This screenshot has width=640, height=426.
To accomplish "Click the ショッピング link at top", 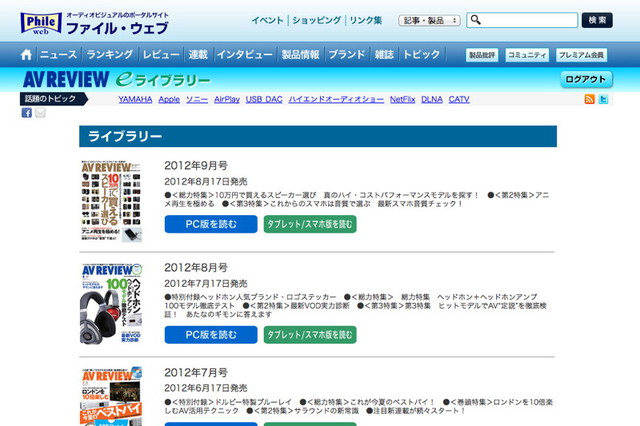I will pos(318,20).
